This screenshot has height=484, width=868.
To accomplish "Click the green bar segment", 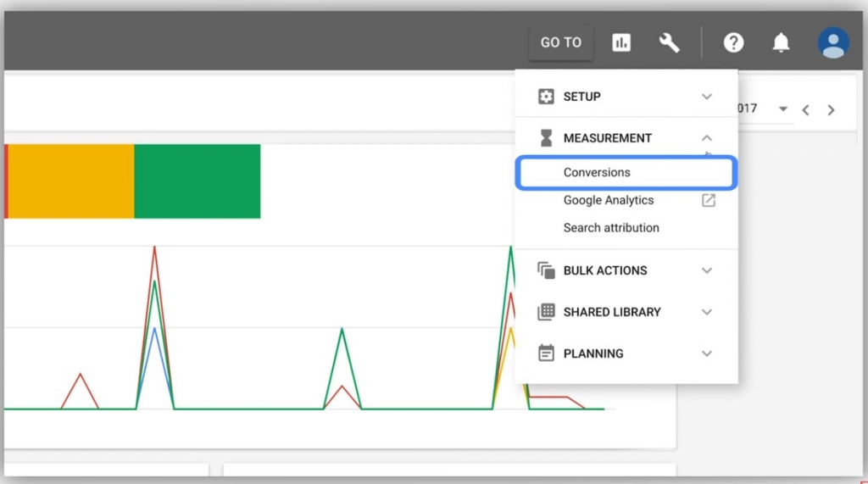I will pos(197,181).
